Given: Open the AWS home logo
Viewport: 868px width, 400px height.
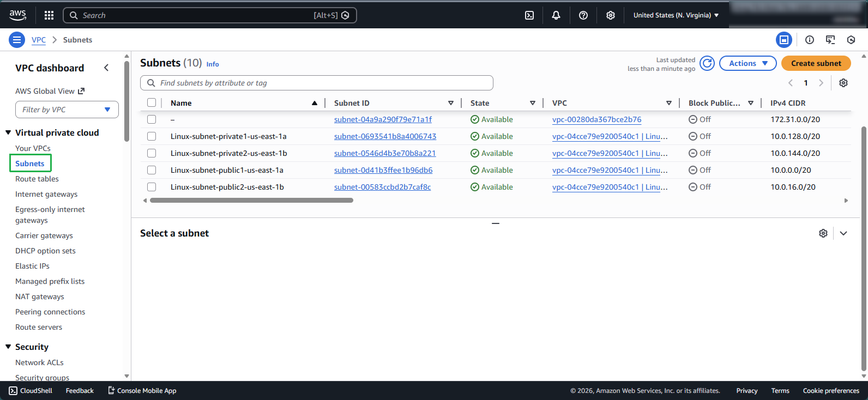Looking at the screenshot, I should (x=17, y=15).
